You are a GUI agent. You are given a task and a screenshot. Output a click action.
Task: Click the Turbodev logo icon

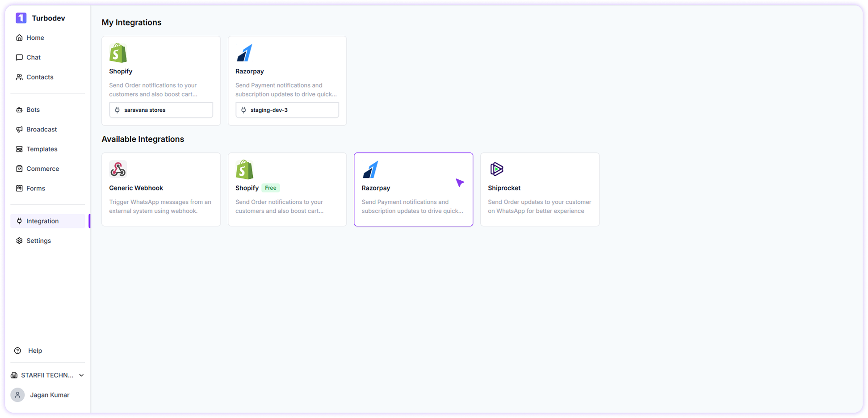pos(21,18)
